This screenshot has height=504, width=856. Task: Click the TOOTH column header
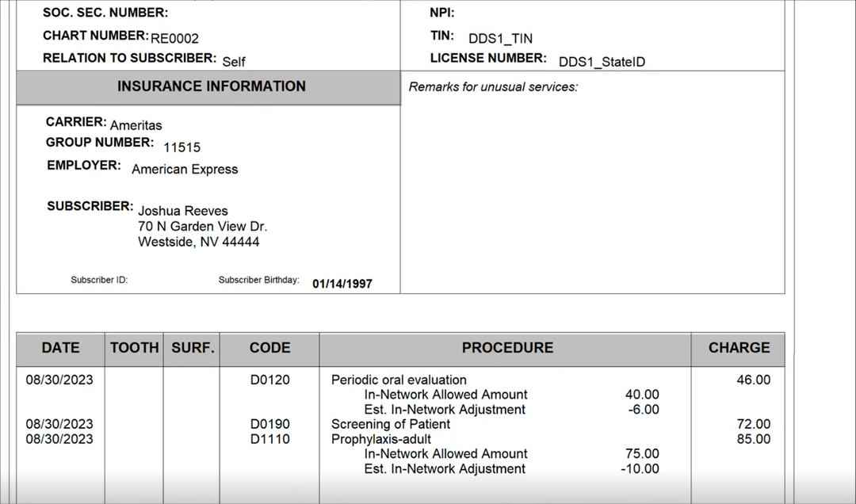click(x=134, y=348)
